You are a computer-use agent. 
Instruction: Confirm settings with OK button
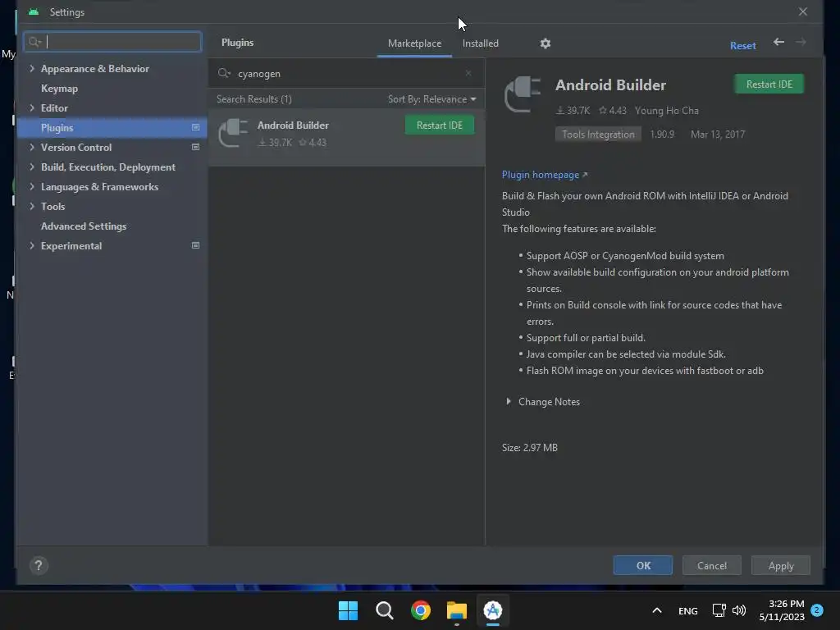point(643,565)
